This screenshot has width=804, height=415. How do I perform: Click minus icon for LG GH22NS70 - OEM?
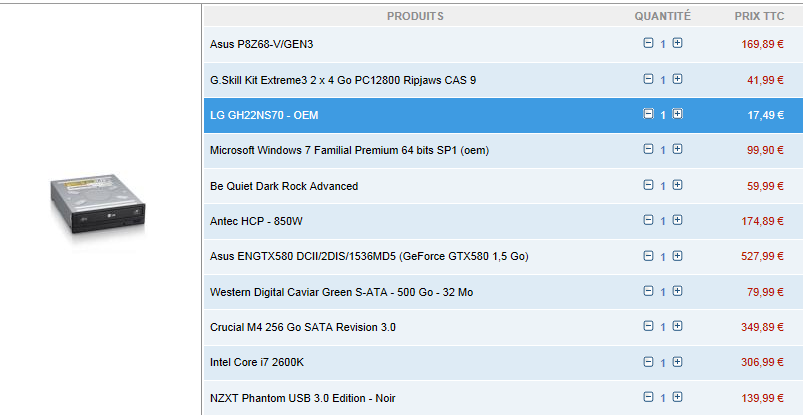pyautogui.click(x=648, y=115)
